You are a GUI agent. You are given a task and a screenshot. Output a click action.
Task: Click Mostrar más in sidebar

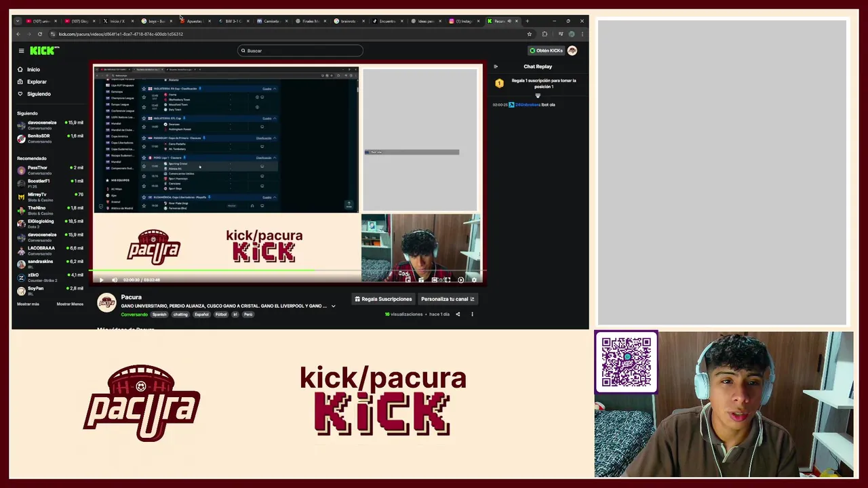(x=28, y=304)
